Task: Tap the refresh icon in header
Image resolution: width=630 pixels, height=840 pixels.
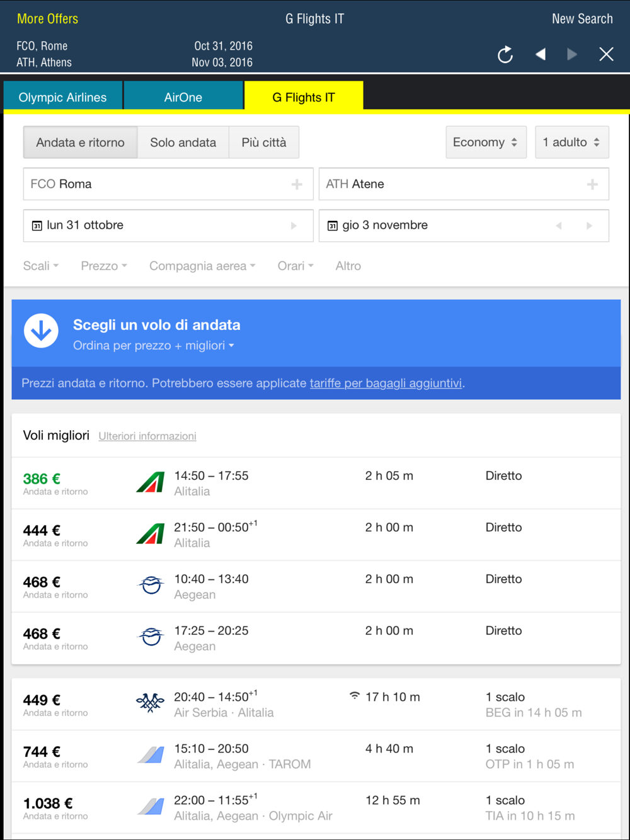Action: pyautogui.click(x=505, y=55)
